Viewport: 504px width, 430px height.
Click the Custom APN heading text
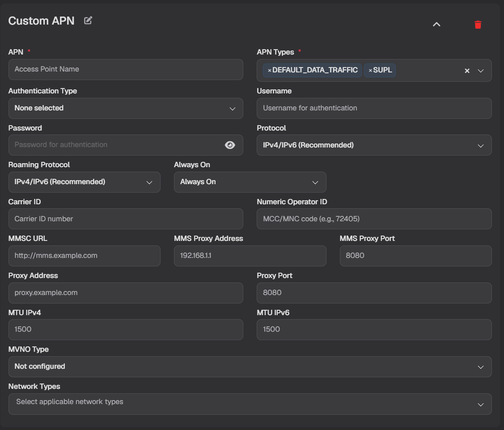click(x=41, y=21)
